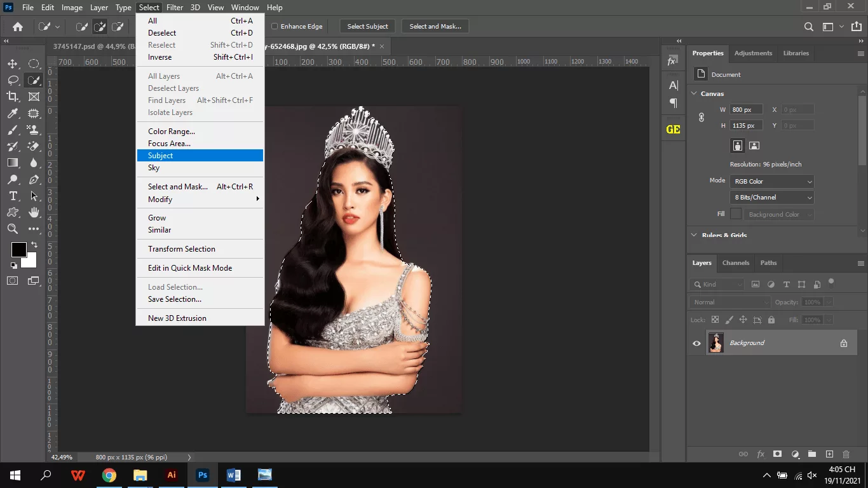Open the 8 Bits/Channel dropdown
This screenshot has width=868, height=488.
771,197
